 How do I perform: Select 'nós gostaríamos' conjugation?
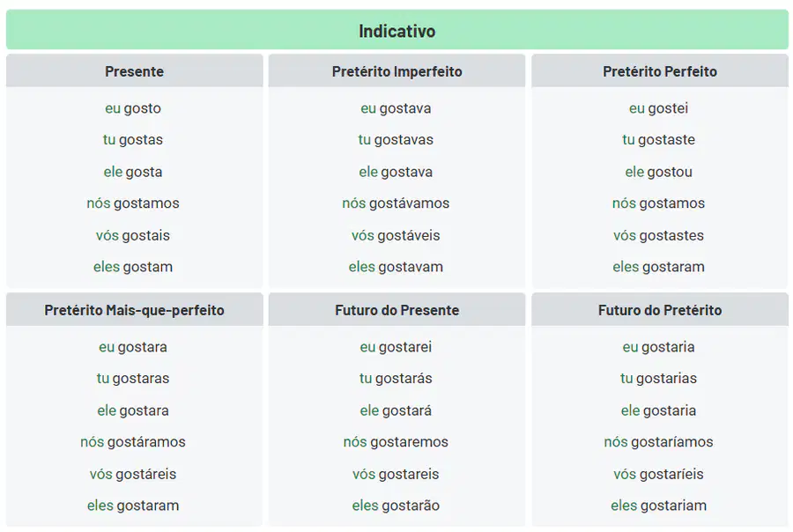[x=658, y=442]
